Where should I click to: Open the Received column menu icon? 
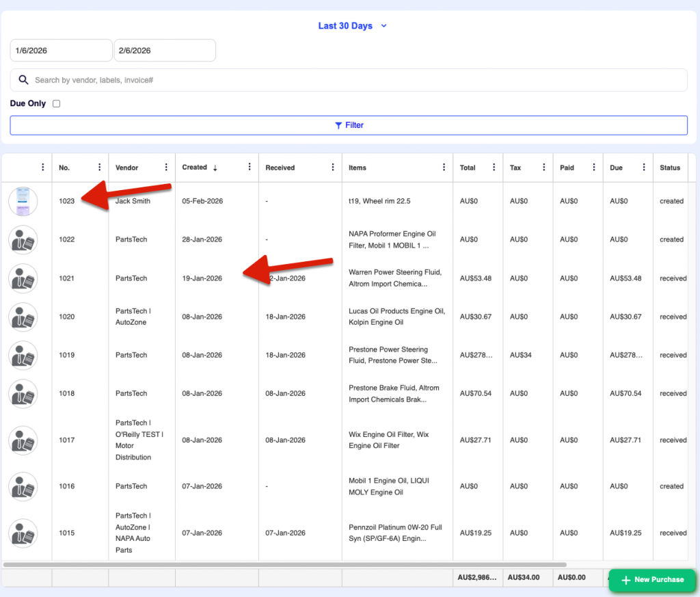click(x=333, y=168)
